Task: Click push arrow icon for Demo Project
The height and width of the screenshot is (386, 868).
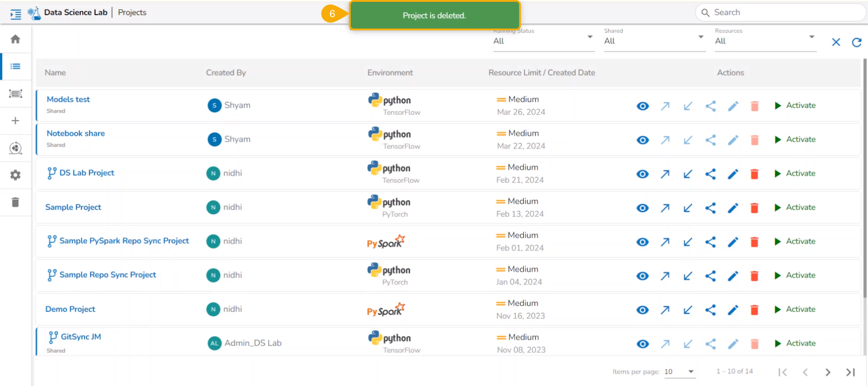Action: pos(665,310)
